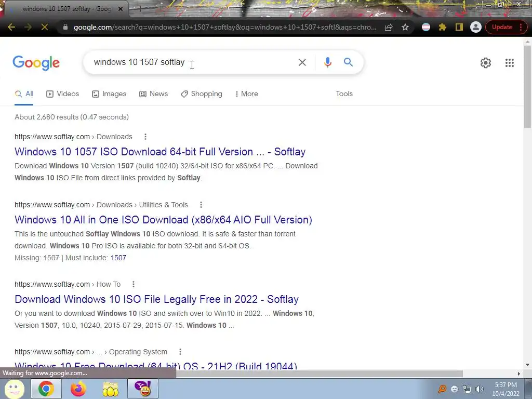
Task: Click the volume speaker tray icon
Action: 480,389
